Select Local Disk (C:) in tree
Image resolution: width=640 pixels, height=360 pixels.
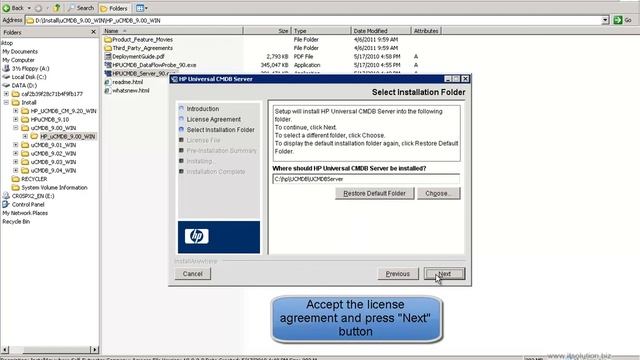click(x=29, y=77)
